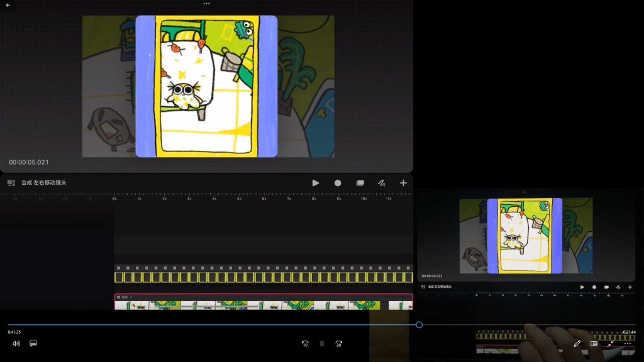Expand the 组合 group track chevron
This screenshot has width=644, height=362.
(131, 297)
